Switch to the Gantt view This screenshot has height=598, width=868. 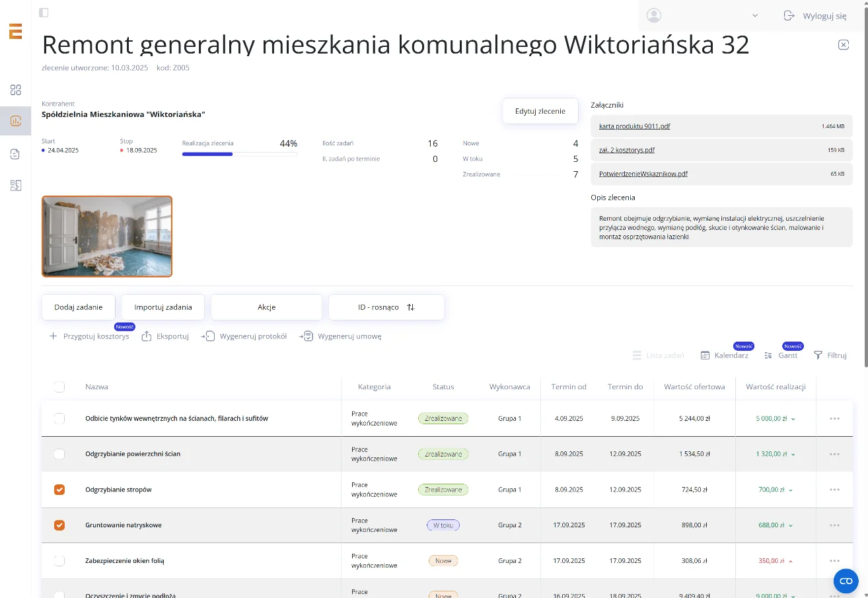click(x=781, y=355)
